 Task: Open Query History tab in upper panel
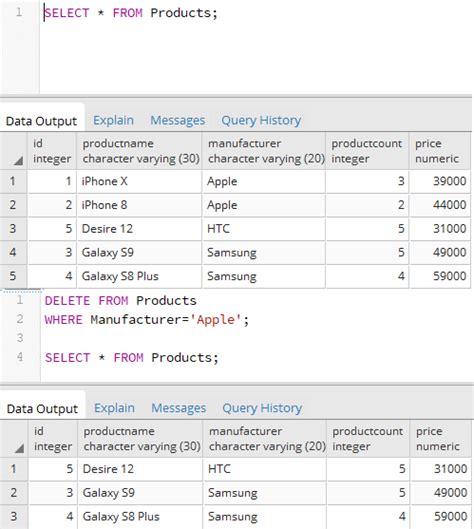[x=261, y=120]
